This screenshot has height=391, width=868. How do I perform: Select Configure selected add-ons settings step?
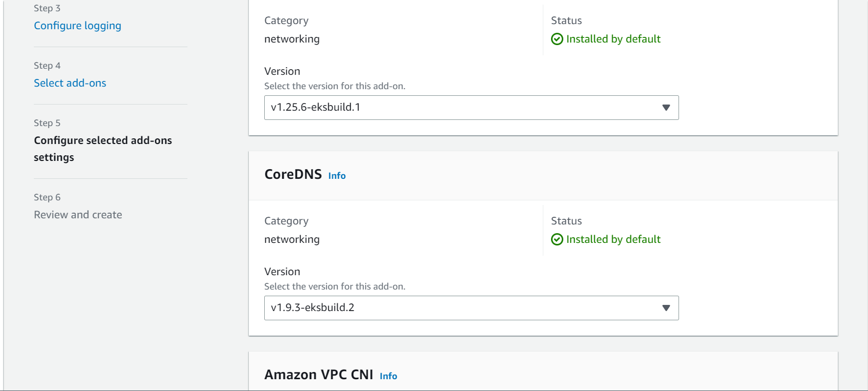pyautogui.click(x=102, y=149)
